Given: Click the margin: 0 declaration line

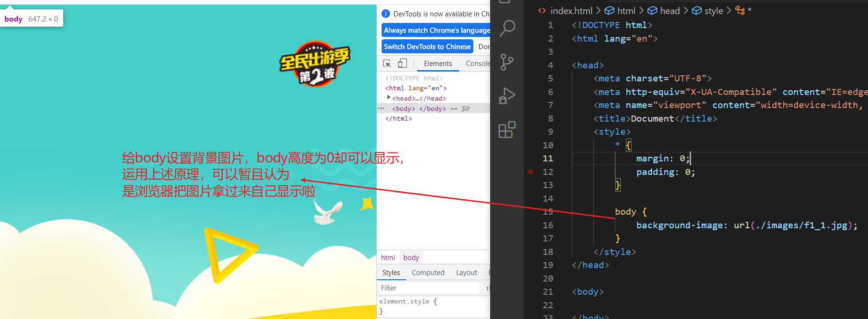Looking at the screenshot, I should 662,159.
